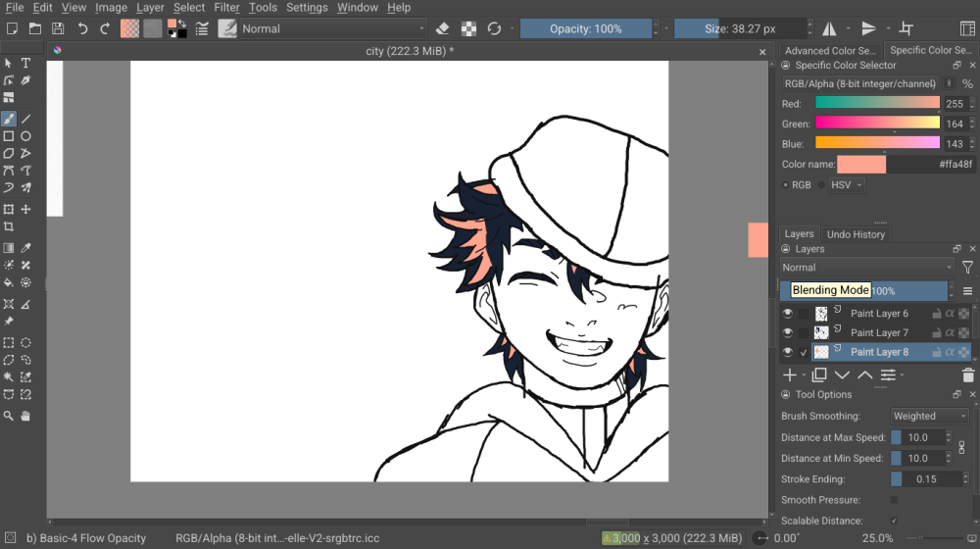This screenshot has height=549, width=980.
Task: Add new layer plus button
Action: point(789,375)
